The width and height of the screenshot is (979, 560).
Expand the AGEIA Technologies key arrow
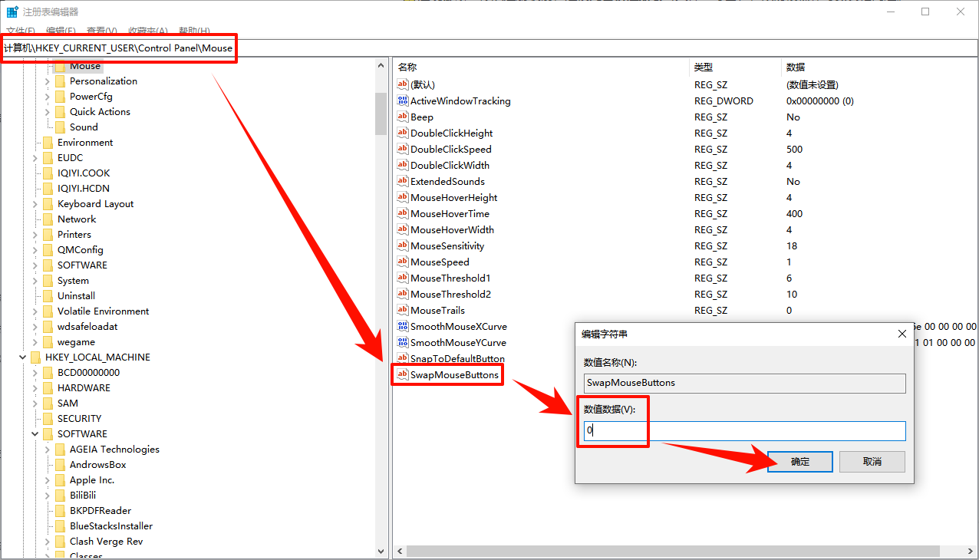point(48,450)
